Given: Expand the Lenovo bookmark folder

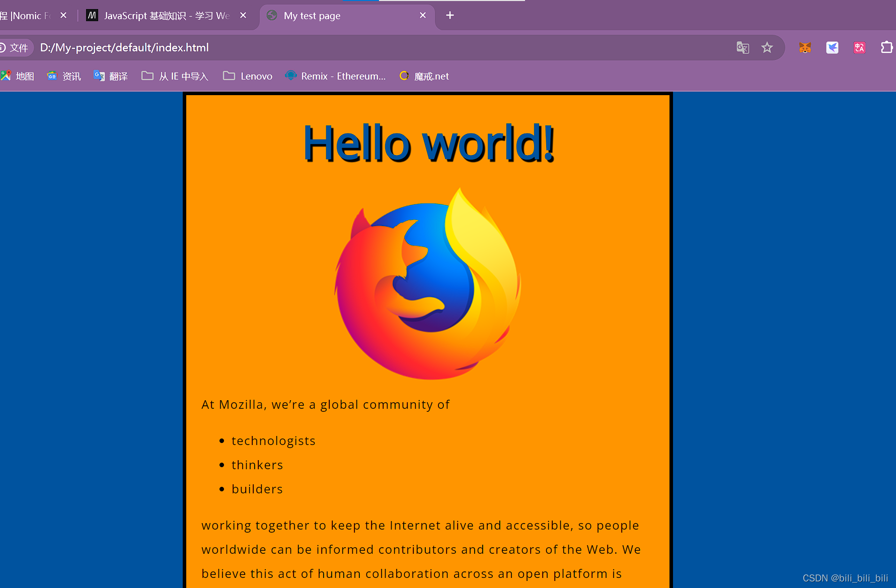Looking at the screenshot, I should [248, 76].
